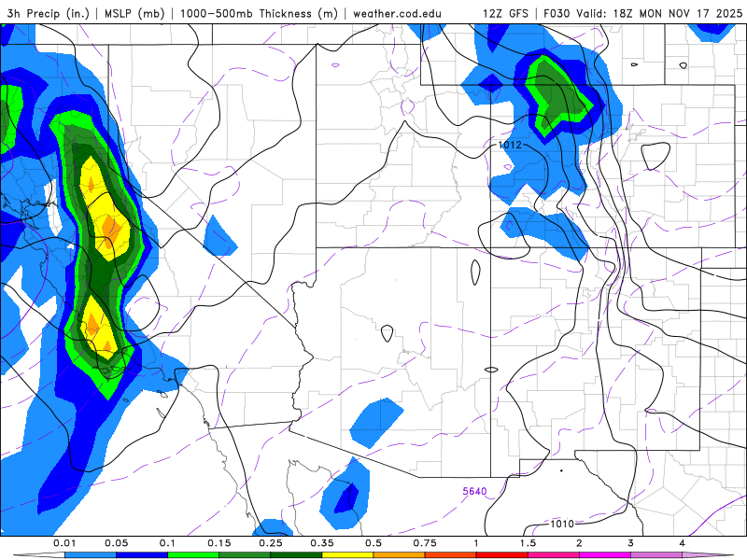747x560 pixels.
Task: Click the pink 1.5–2 legend segment
Action: [554, 555]
